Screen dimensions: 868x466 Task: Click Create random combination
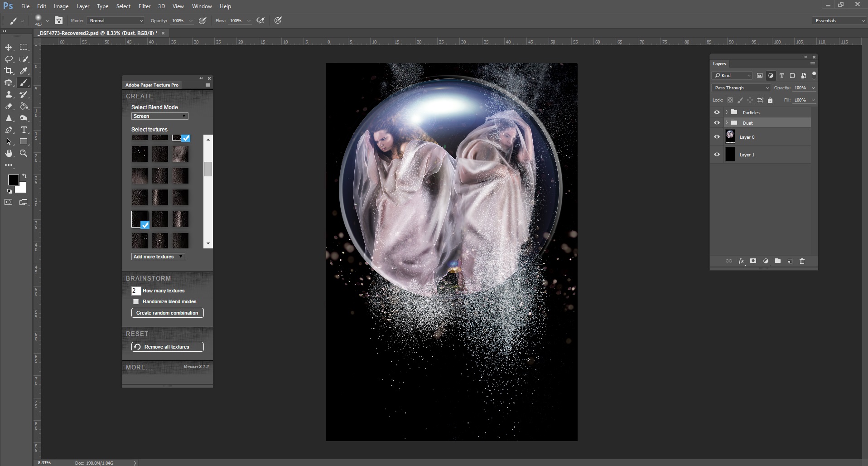(167, 313)
